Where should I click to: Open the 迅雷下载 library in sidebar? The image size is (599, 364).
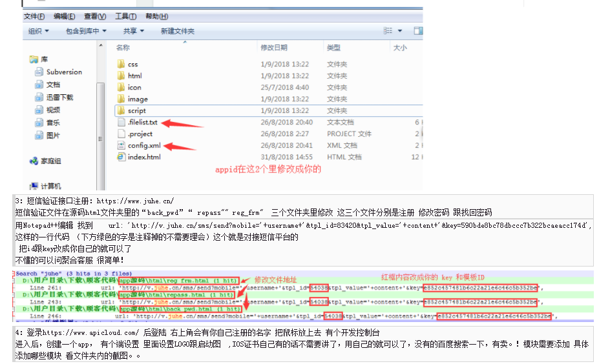coord(54,97)
